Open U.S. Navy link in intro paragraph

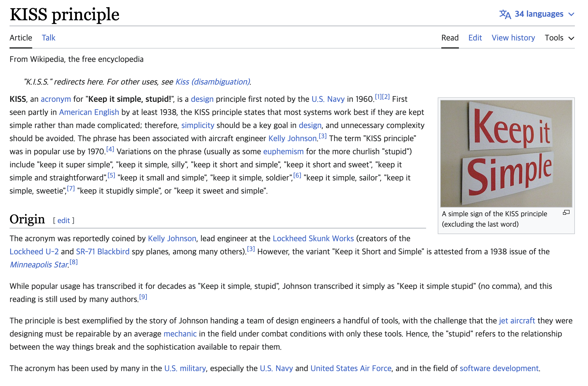pos(328,99)
